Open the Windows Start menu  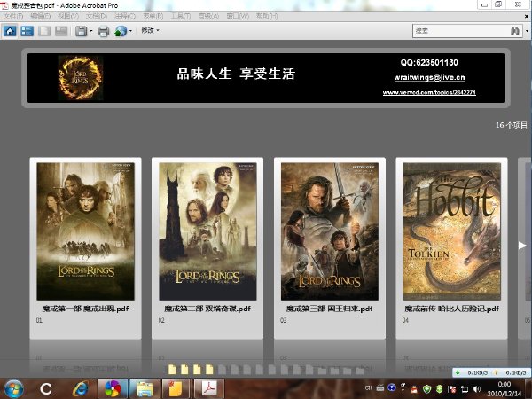coord(13,389)
